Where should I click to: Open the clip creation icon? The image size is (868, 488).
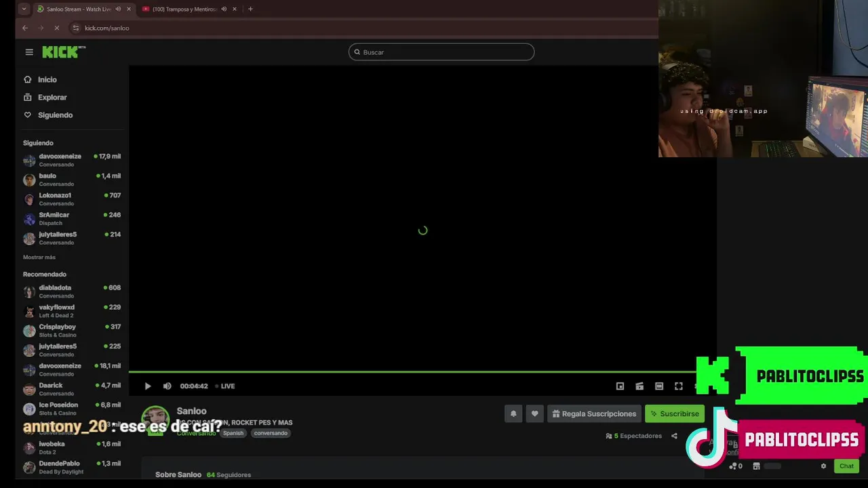coord(639,386)
